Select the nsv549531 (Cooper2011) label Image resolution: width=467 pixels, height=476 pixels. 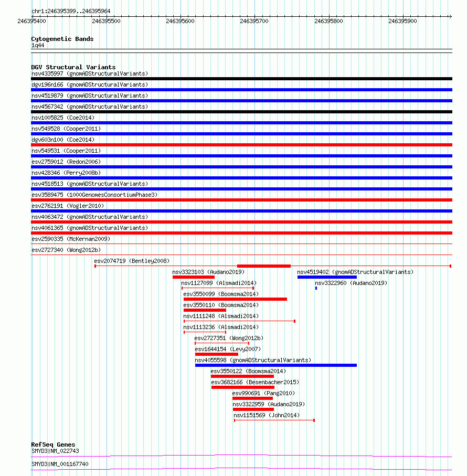click(x=66, y=151)
